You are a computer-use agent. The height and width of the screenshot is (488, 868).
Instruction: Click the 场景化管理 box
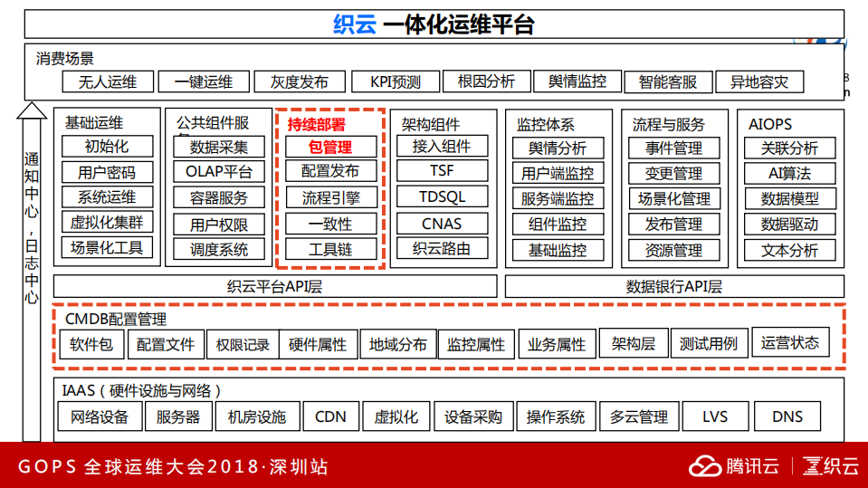point(673,198)
